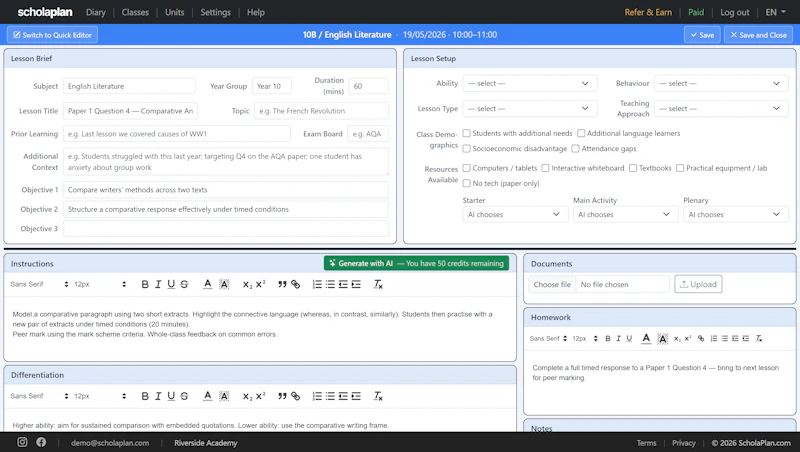This screenshot has height=452, width=800.
Task: Open the Behaviour dropdown
Action: [721, 83]
